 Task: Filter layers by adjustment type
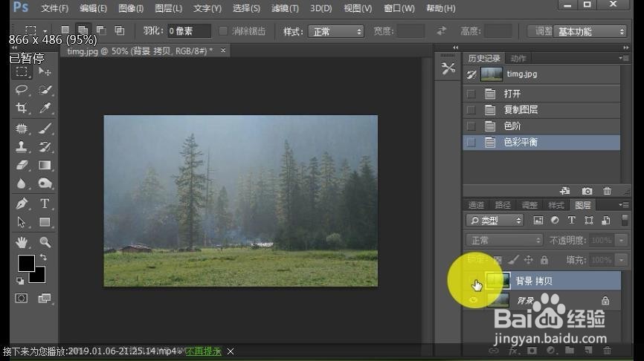pos(555,221)
